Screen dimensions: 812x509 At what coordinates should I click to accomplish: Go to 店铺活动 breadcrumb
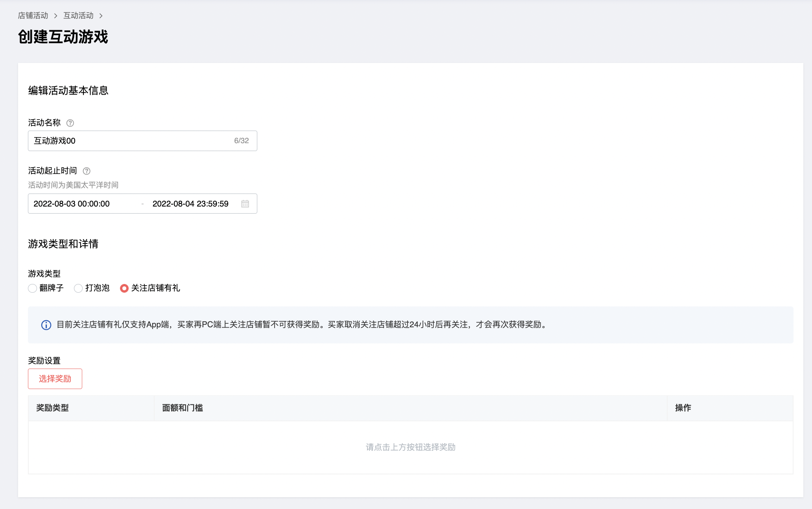pos(33,16)
